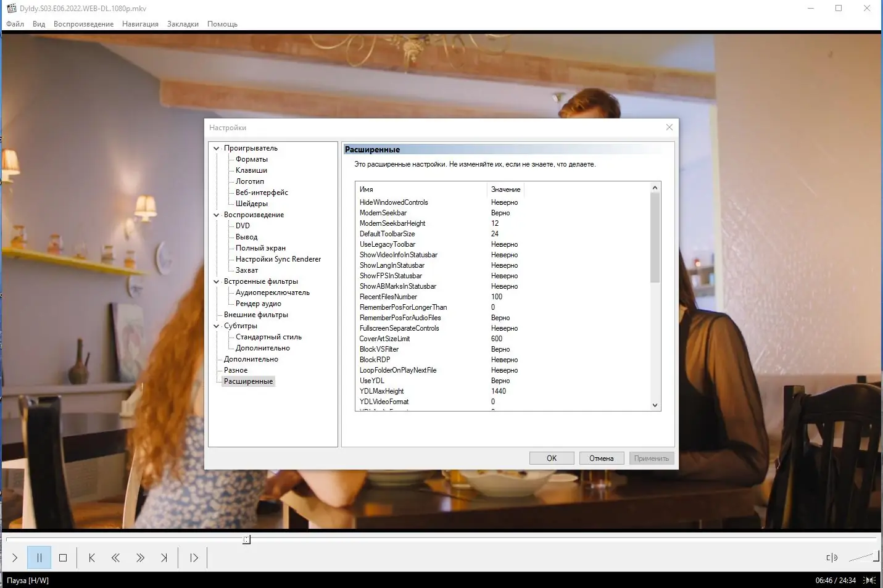
Task: Skip to next file icon
Action: coord(164,558)
